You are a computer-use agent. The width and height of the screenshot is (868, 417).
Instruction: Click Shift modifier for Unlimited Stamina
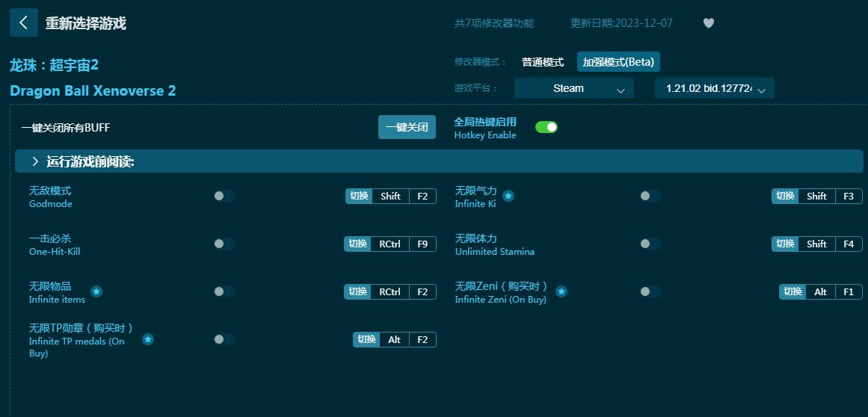[x=817, y=244]
